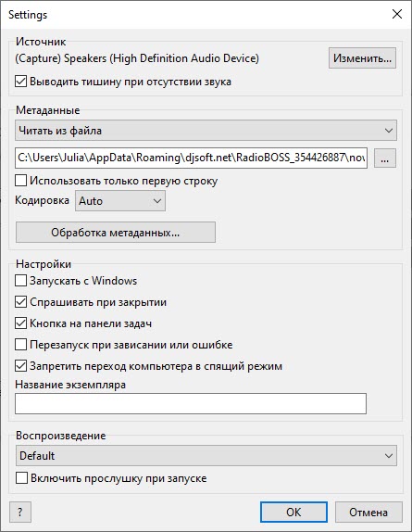Enable Использовать только первую строку checkbox
Viewport: 412px width, 532px height.
(20, 181)
